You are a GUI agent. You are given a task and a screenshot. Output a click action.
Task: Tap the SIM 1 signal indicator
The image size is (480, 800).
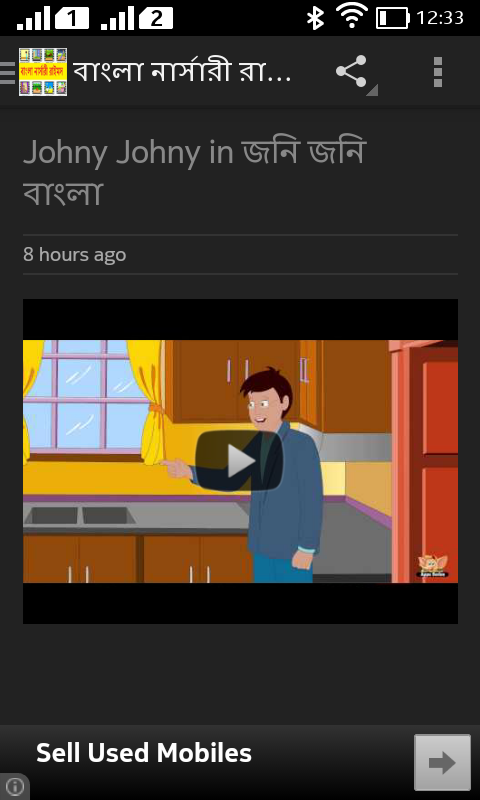pyautogui.click(x=53, y=18)
